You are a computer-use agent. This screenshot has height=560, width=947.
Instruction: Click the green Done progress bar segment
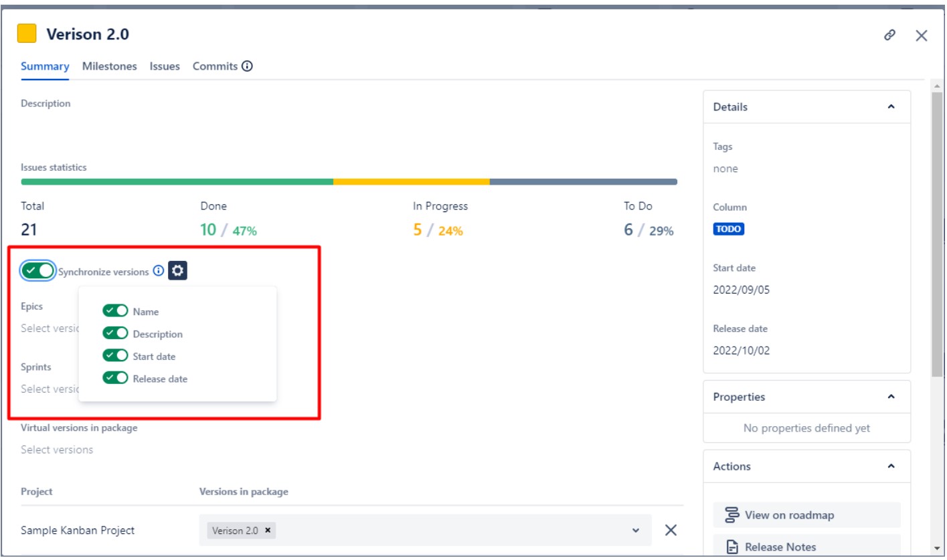coord(177,182)
